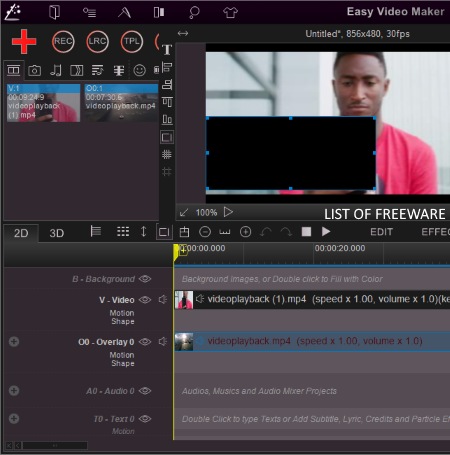Click the add marker icon in the timeline toolbar
This screenshot has height=455, width=450.
[184, 232]
